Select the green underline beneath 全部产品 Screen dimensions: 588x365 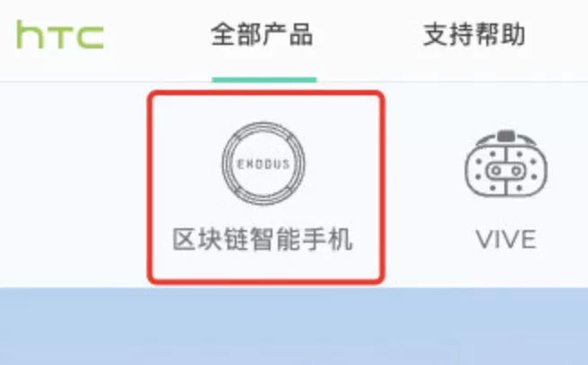point(264,79)
